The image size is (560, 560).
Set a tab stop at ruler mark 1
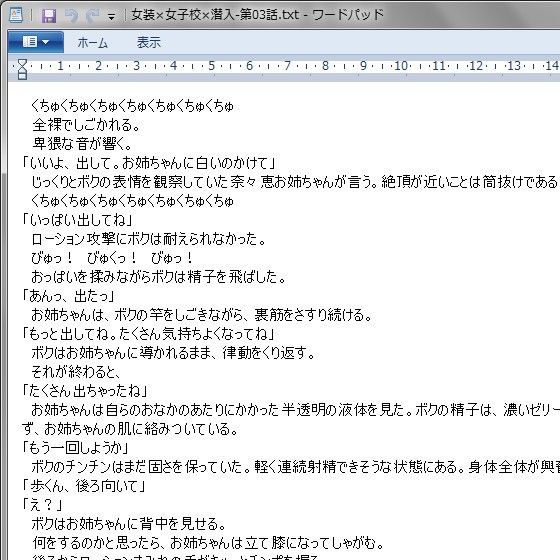pos(60,66)
